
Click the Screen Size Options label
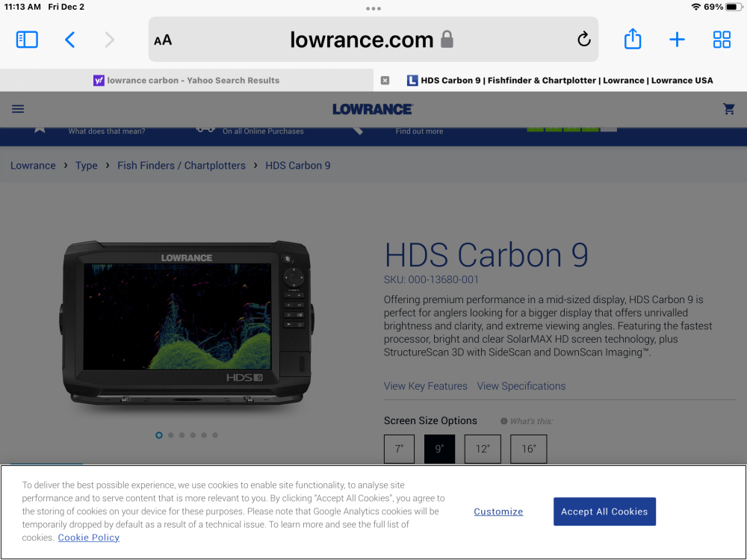[430, 421]
